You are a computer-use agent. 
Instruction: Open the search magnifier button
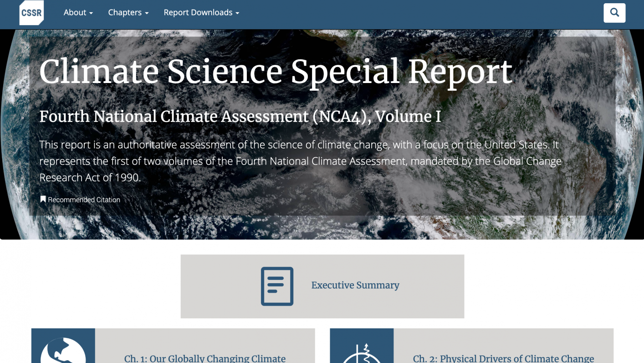614,13
